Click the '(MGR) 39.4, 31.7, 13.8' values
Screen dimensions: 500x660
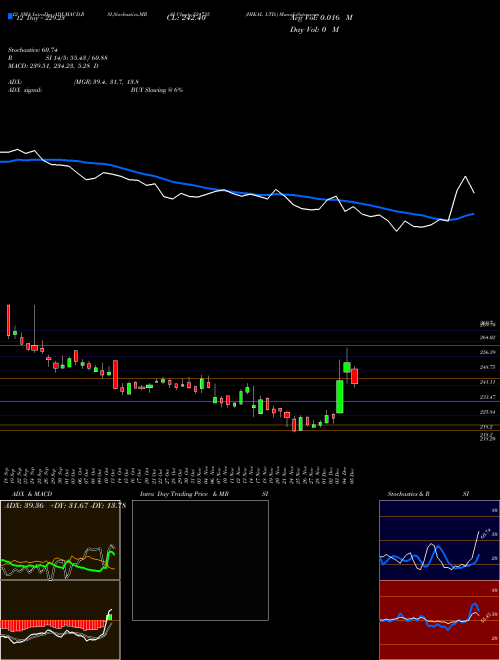[106, 82]
